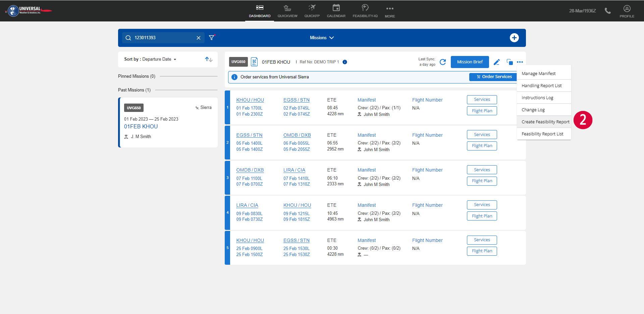Click Services button for leg 1
The image size is (644, 314).
(482, 100)
